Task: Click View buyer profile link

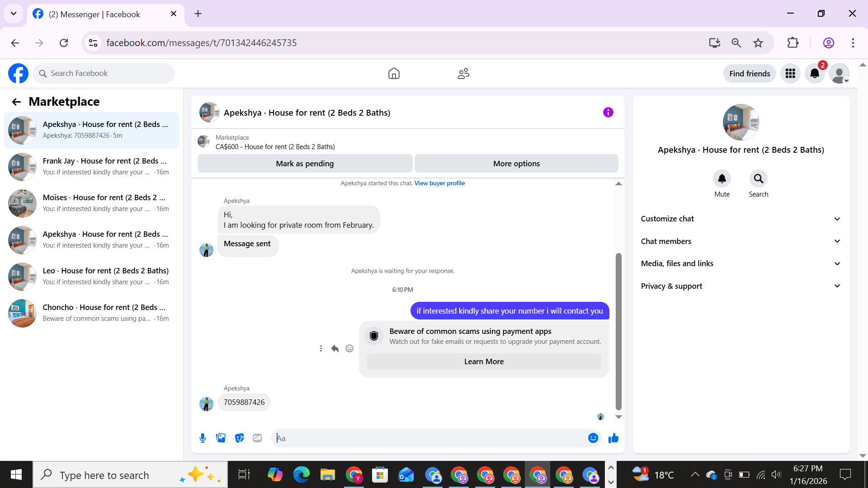Action: click(x=439, y=183)
